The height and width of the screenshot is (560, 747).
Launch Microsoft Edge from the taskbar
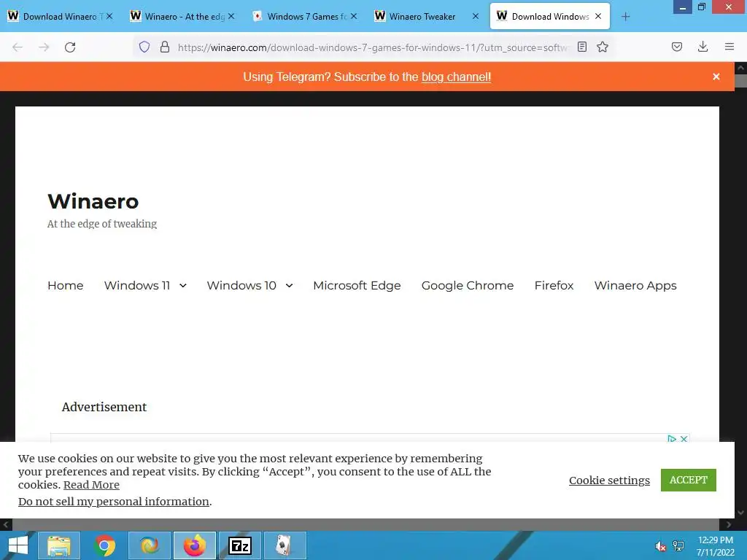click(150, 545)
